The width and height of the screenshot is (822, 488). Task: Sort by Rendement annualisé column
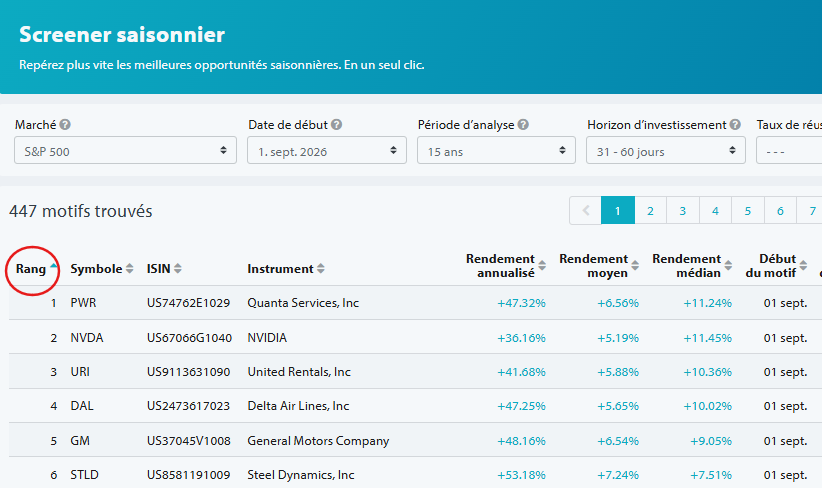pos(542,266)
